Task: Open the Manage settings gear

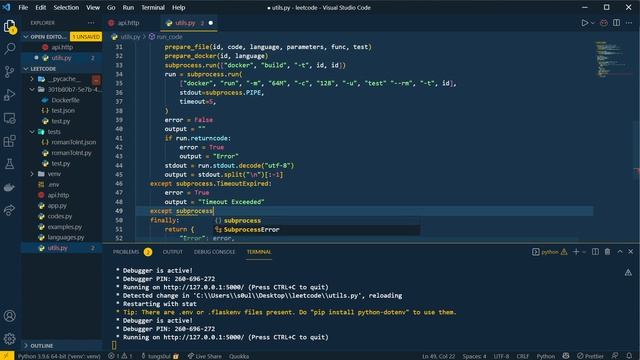Action: tap(9, 338)
